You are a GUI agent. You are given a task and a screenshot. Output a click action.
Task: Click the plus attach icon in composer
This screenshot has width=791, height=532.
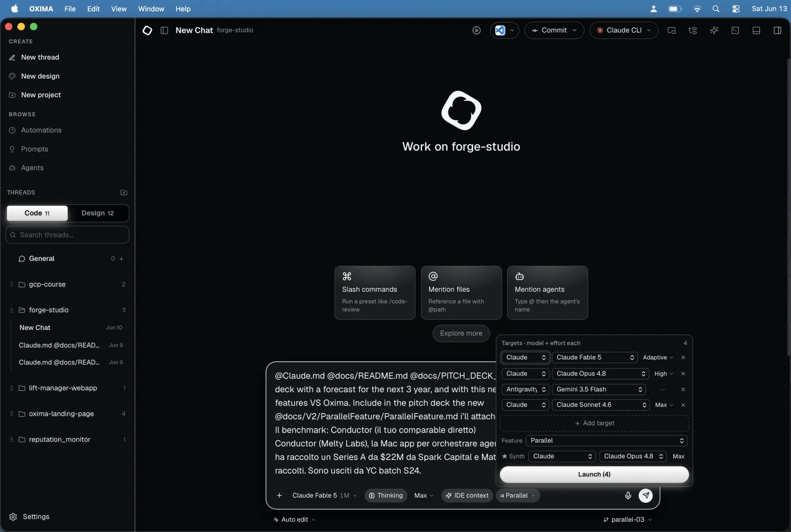point(279,495)
